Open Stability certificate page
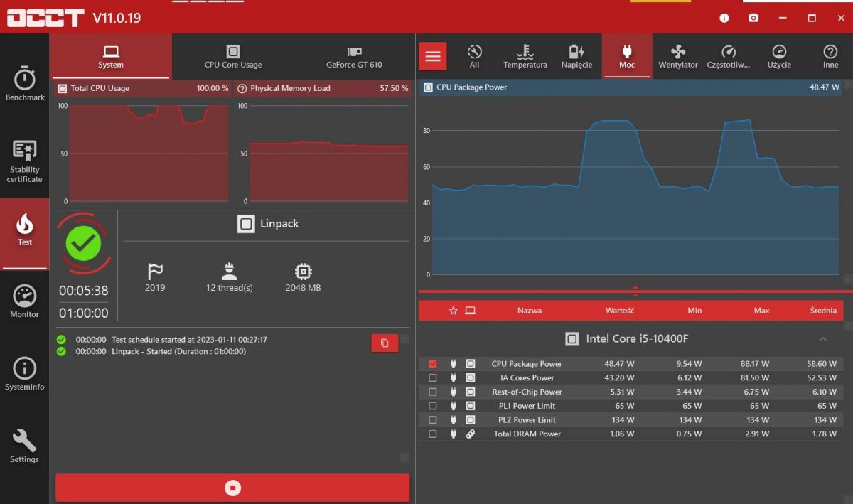Screen dimensions: 853x504 (x=25, y=162)
